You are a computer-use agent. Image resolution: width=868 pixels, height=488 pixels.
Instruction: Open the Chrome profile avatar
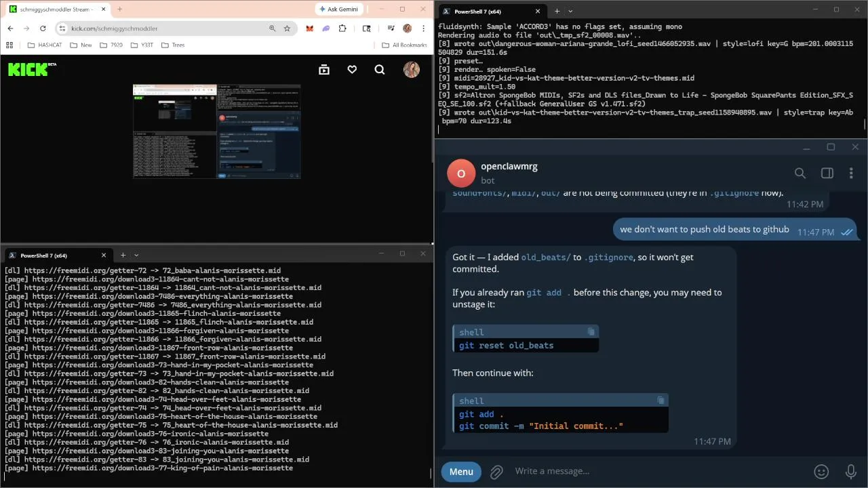(x=408, y=28)
